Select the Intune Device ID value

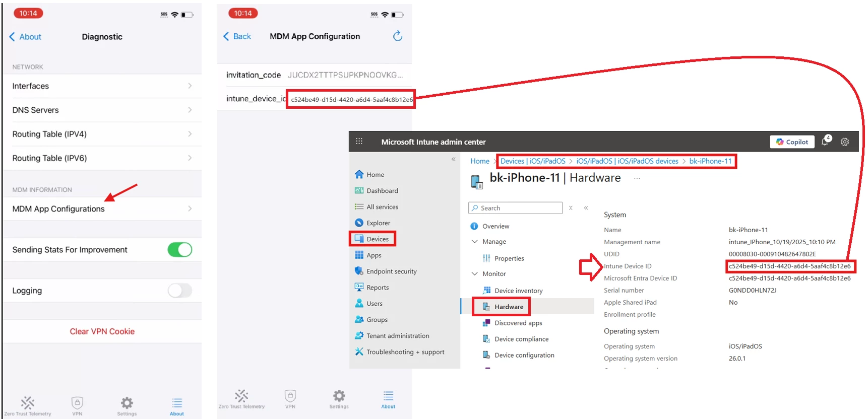(x=789, y=266)
